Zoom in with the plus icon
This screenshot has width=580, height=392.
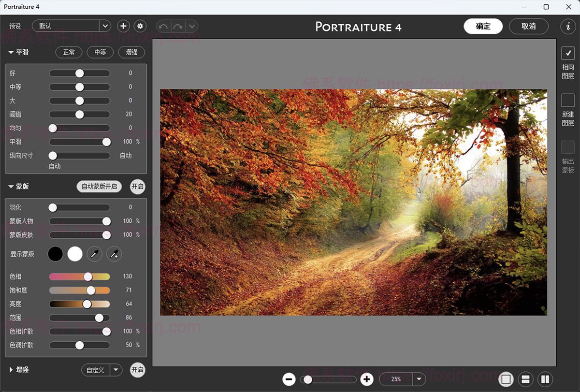pyautogui.click(x=367, y=379)
